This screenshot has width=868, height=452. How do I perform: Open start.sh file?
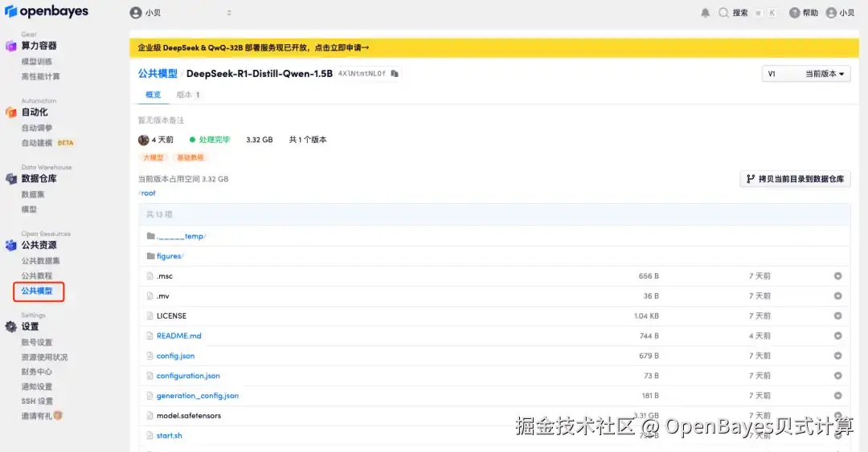170,435
